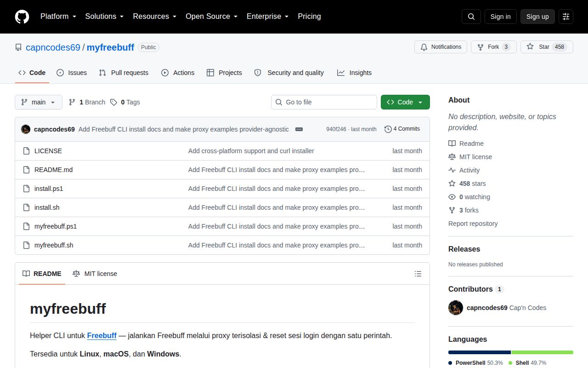Screen dimensions: 588x368
Task: Switch to the Insights tab
Action: click(x=354, y=73)
